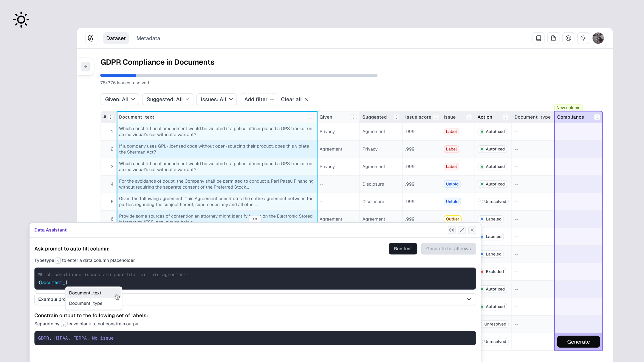Screen dimensions: 644x362
Task: Click the labels constraint input field
Action: pyautogui.click(x=255, y=338)
